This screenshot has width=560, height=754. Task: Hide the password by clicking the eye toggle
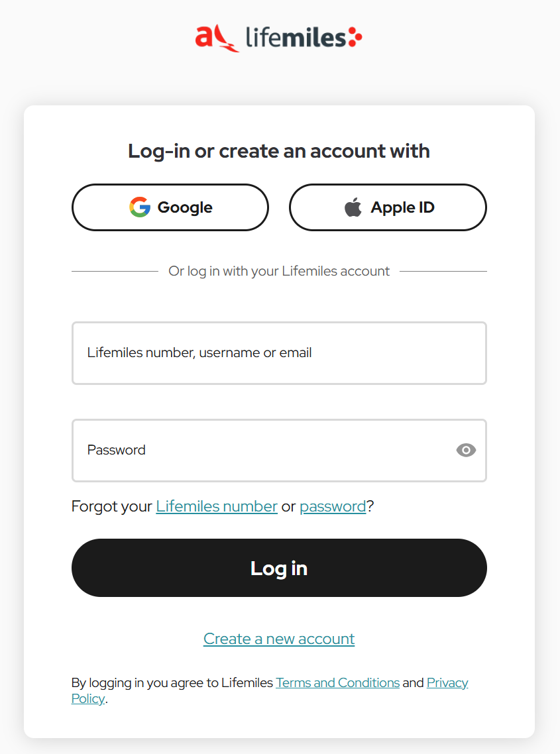tap(466, 450)
